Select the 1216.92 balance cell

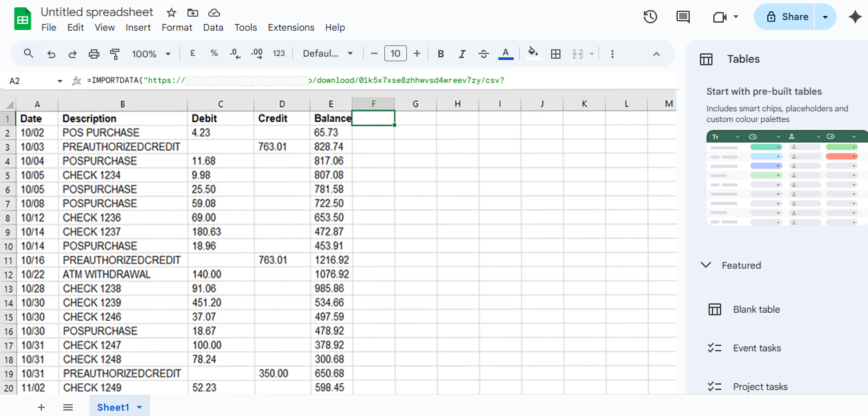tap(331, 260)
